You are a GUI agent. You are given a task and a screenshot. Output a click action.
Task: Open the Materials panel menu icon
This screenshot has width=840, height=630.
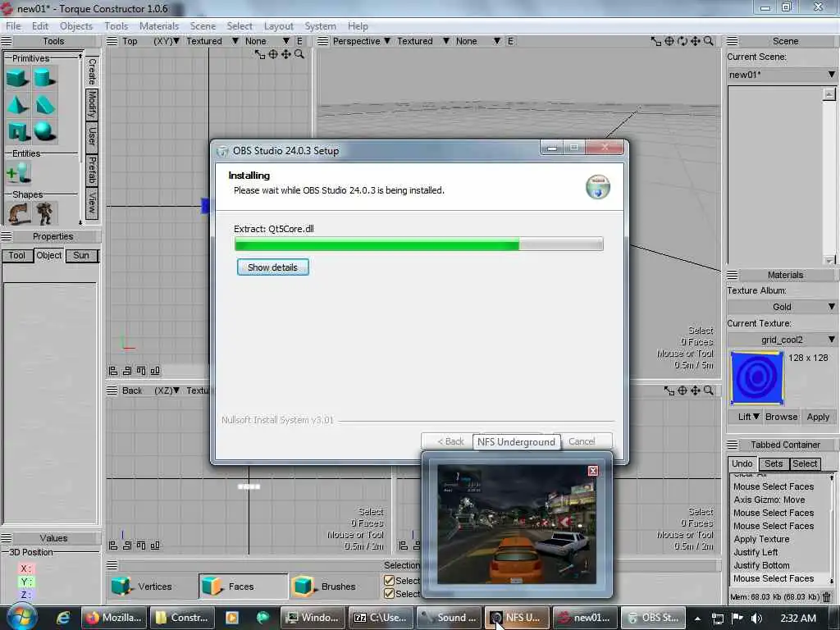tap(733, 275)
